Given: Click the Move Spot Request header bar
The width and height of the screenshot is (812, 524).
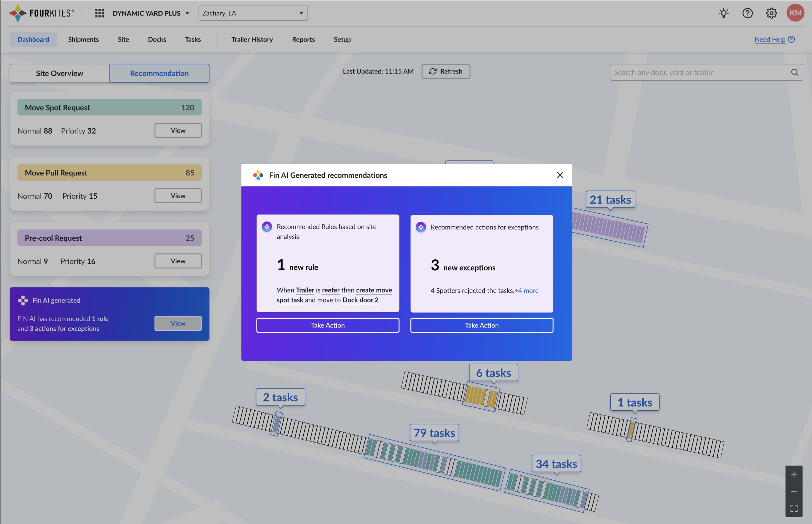Looking at the screenshot, I should click(110, 107).
